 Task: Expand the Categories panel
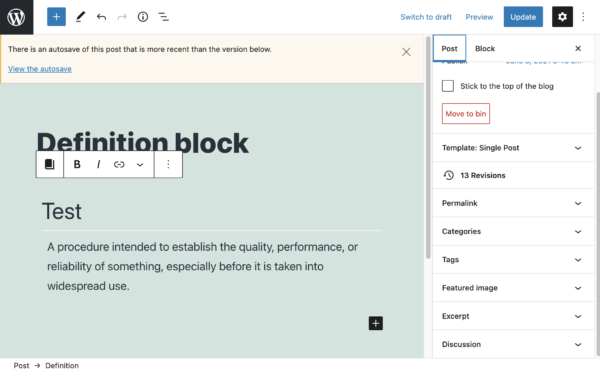tap(513, 231)
